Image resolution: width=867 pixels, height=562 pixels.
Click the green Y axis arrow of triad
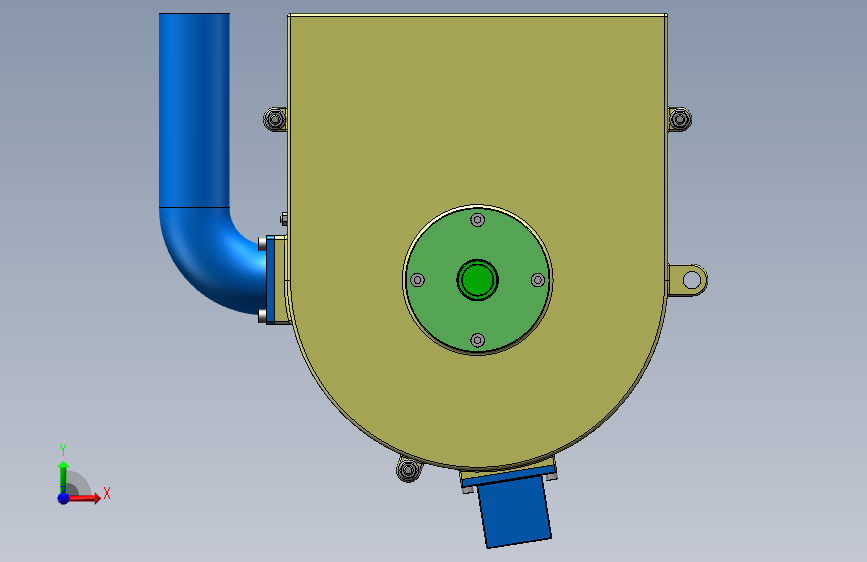63,477
